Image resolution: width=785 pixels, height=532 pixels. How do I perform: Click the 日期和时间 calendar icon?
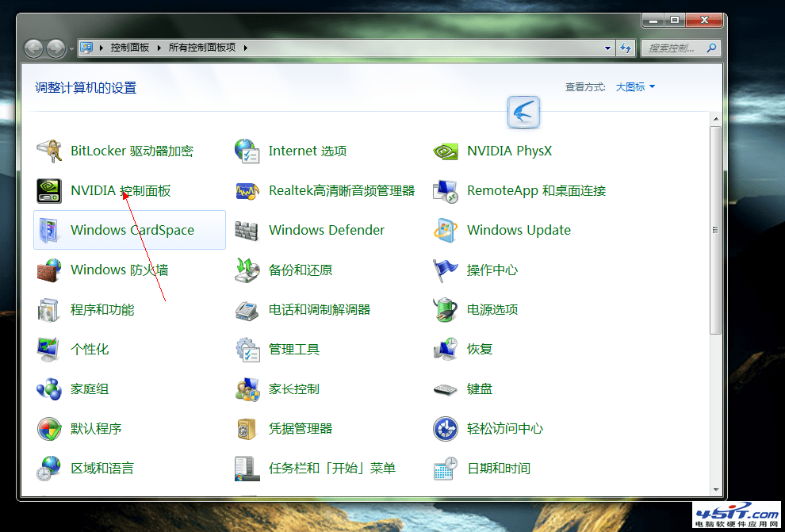click(446, 468)
